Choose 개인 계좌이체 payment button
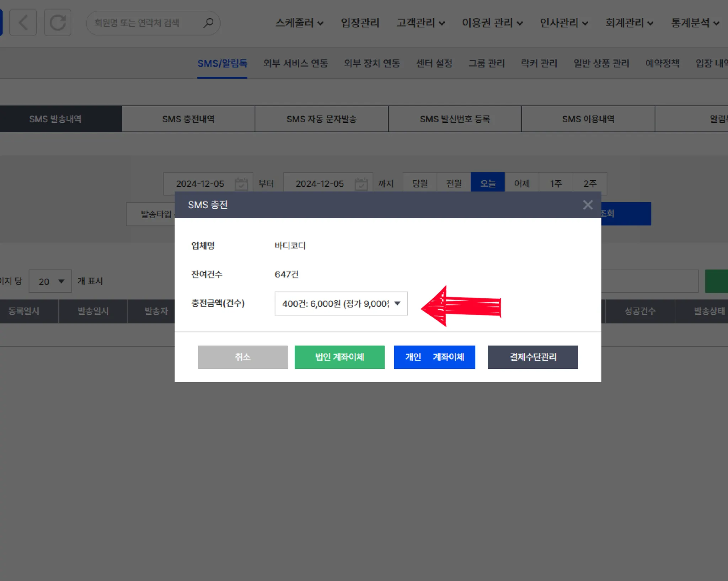Viewport: 728px width, 581px height. pyautogui.click(x=434, y=357)
